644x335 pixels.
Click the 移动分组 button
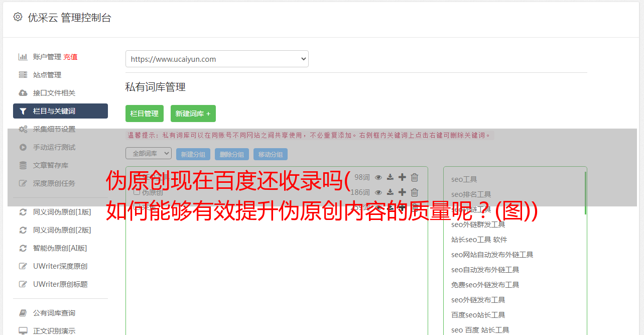pyautogui.click(x=271, y=154)
